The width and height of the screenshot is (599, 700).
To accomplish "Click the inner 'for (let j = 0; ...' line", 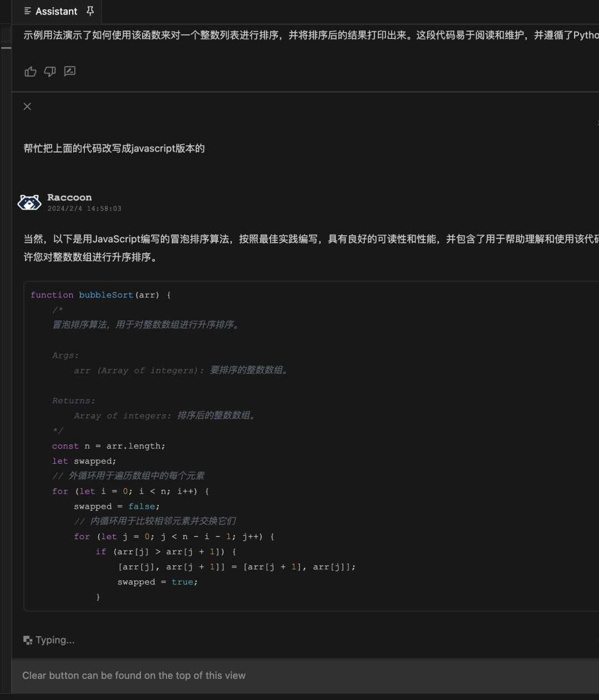I will coord(174,537).
